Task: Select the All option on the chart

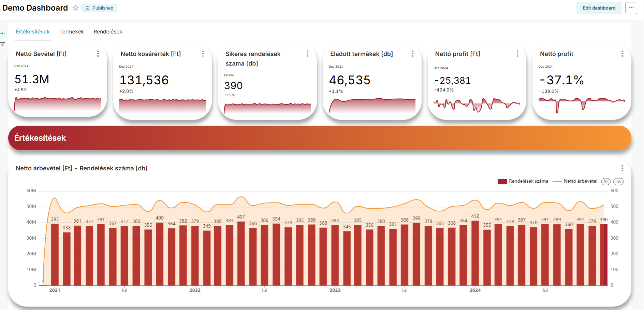Action: click(x=606, y=181)
